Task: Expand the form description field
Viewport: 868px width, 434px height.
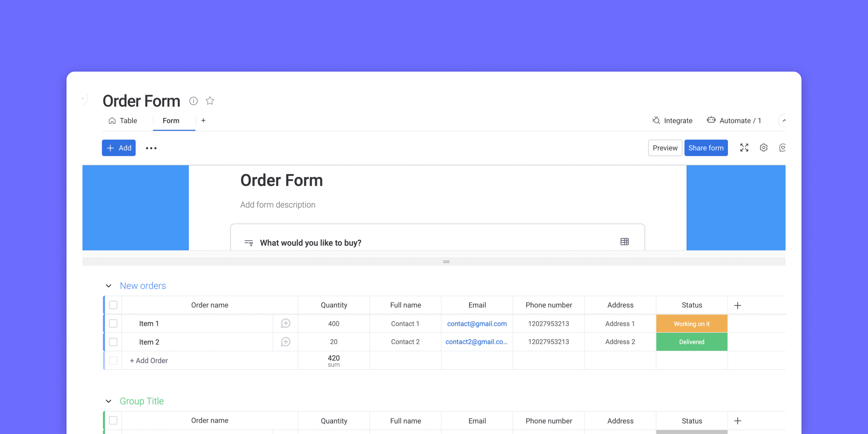Action: [278, 204]
